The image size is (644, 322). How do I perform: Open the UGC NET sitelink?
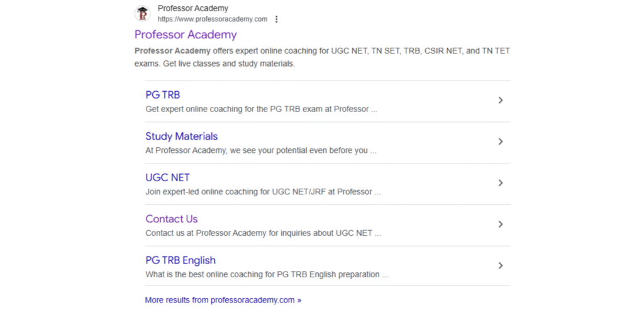(x=167, y=178)
